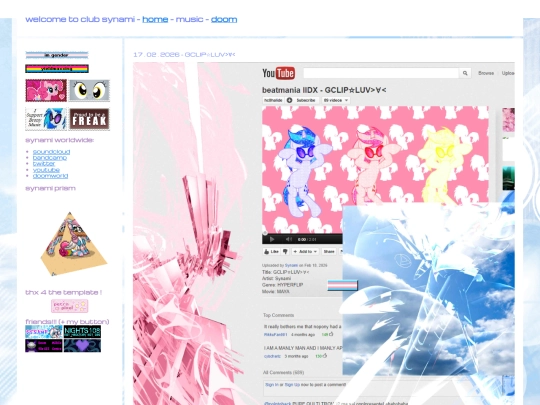Click the video volume speaker icon
The image size is (540, 405).
tap(289, 239)
